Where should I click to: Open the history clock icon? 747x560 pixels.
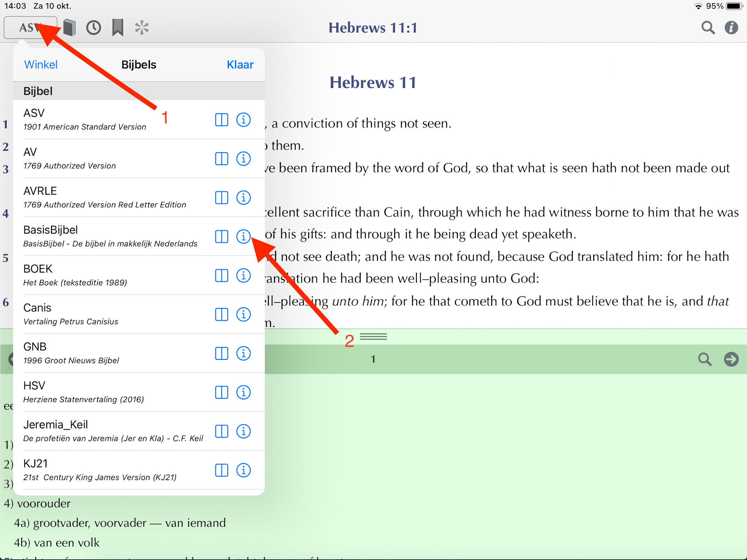pyautogui.click(x=94, y=28)
